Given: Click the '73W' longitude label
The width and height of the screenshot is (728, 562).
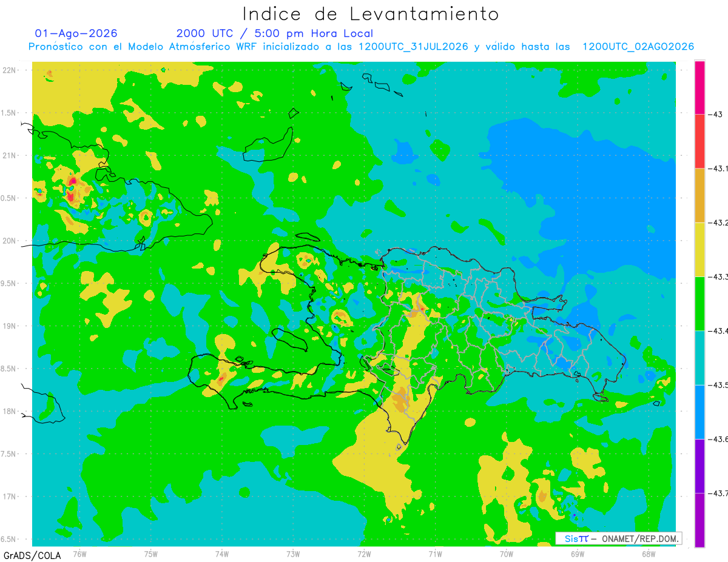Looking at the screenshot, I should (293, 554).
